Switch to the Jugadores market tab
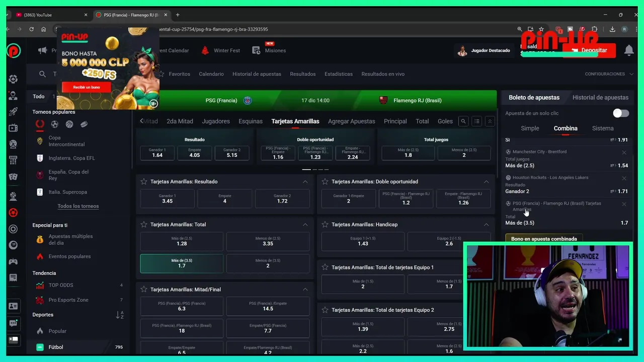 [x=216, y=121]
